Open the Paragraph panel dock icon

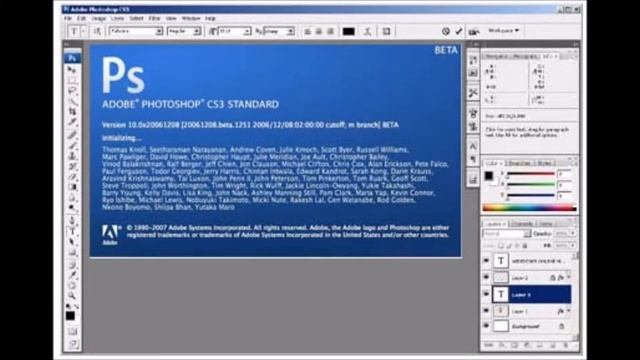473,159
